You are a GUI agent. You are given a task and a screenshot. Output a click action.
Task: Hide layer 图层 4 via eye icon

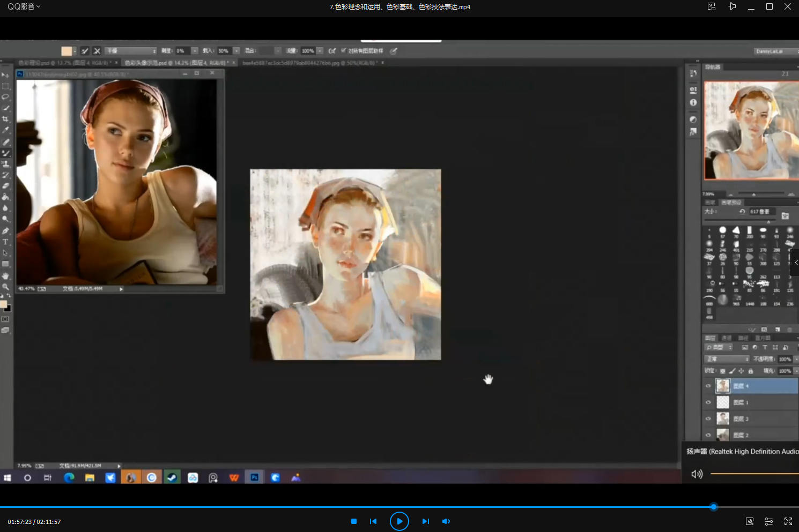[x=708, y=386]
